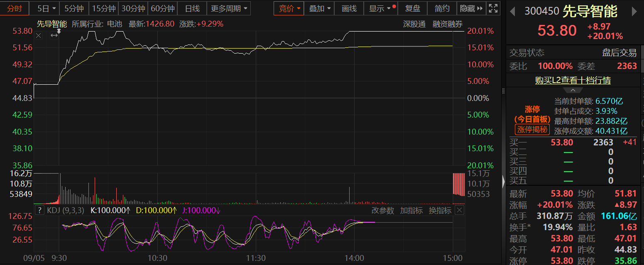
Task: Click the fullscreen expand icon in toolbar
Action: [493, 8]
